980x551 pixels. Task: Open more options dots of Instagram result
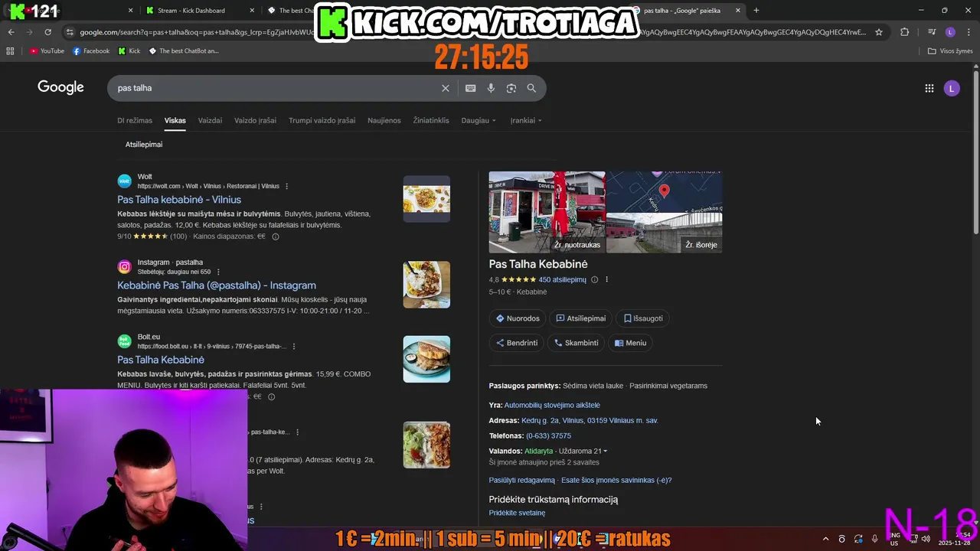tap(218, 272)
